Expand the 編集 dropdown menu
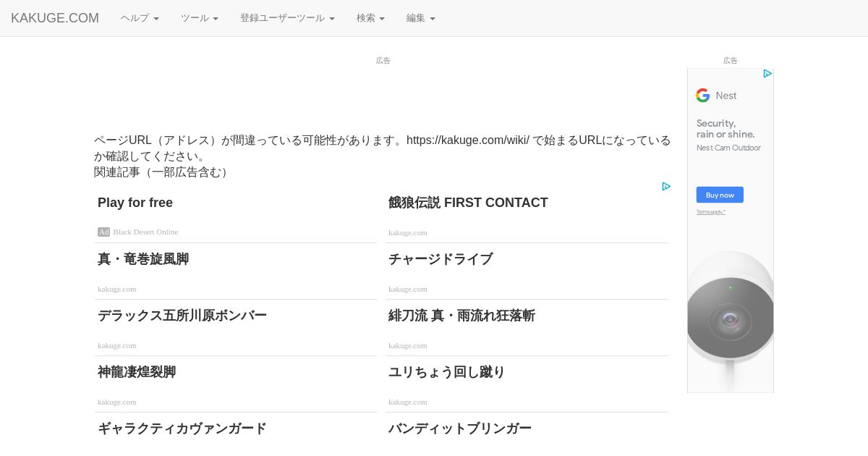The height and width of the screenshot is (456, 868). point(421,18)
